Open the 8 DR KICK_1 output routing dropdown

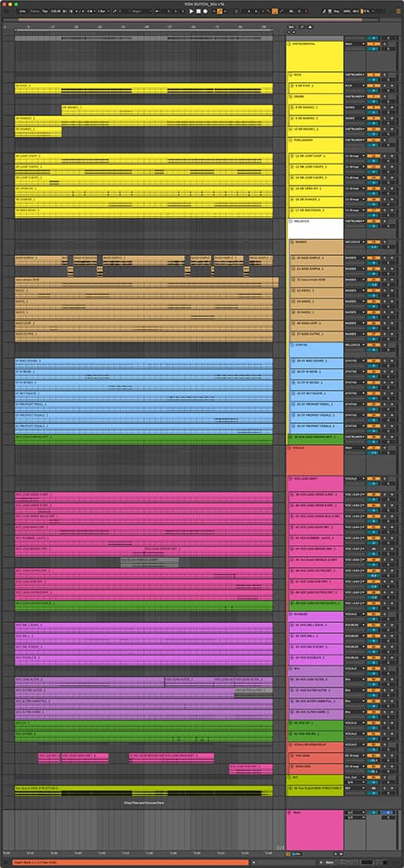tap(355, 86)
